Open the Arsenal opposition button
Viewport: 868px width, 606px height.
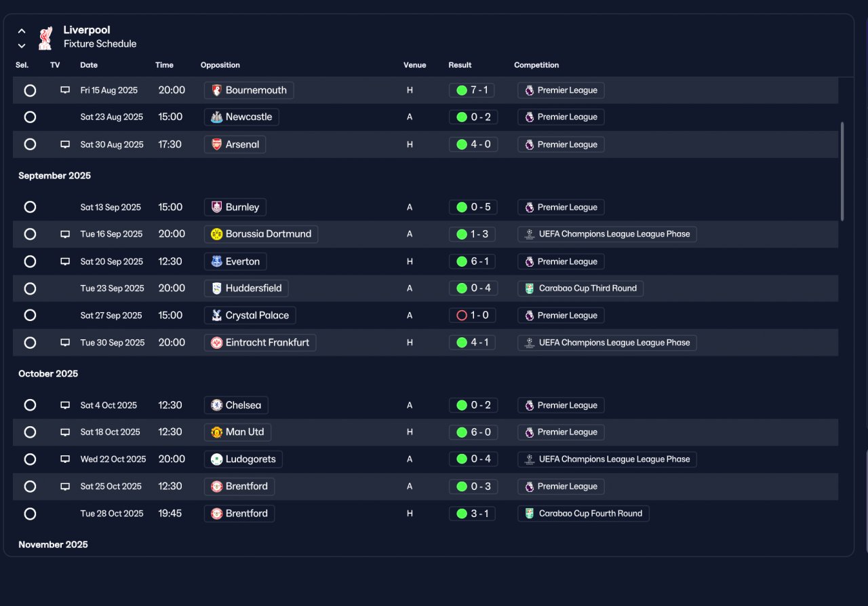point(235,145)
